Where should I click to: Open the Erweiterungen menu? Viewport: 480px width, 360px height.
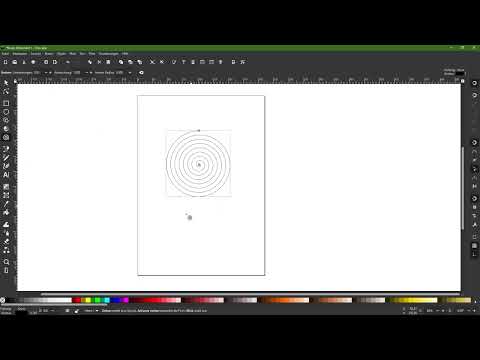pos(109,54)
